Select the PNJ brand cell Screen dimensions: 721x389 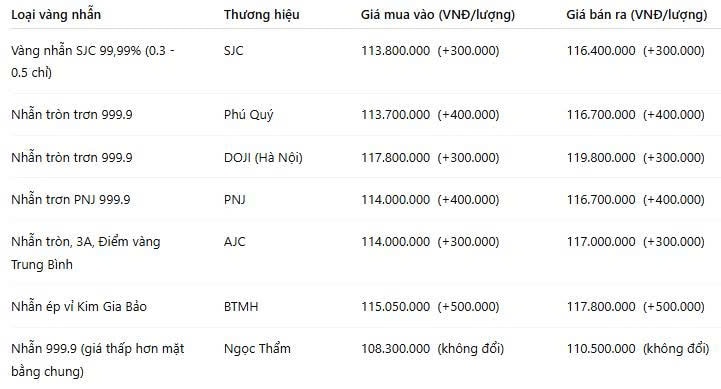235,200
